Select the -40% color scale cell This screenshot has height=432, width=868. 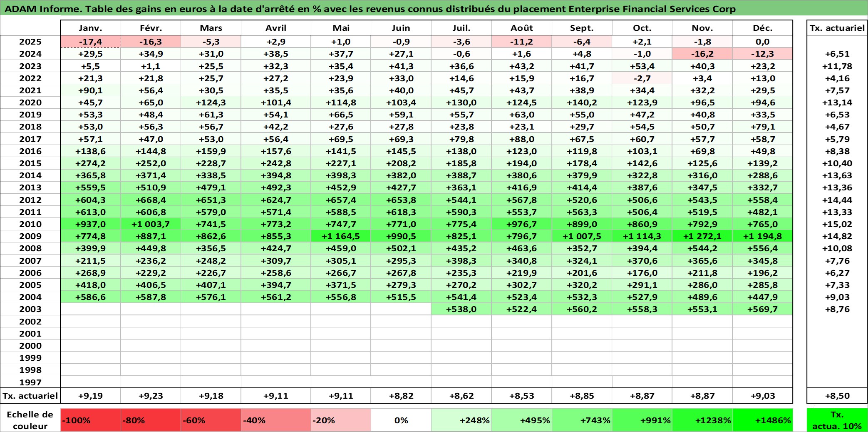(x=276, y=420)
